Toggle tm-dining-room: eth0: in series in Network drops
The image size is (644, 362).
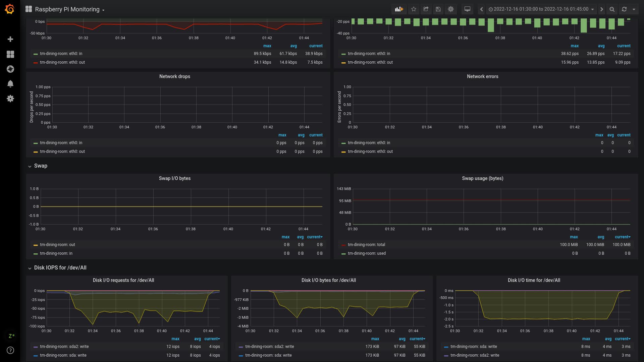pos(61,143)
